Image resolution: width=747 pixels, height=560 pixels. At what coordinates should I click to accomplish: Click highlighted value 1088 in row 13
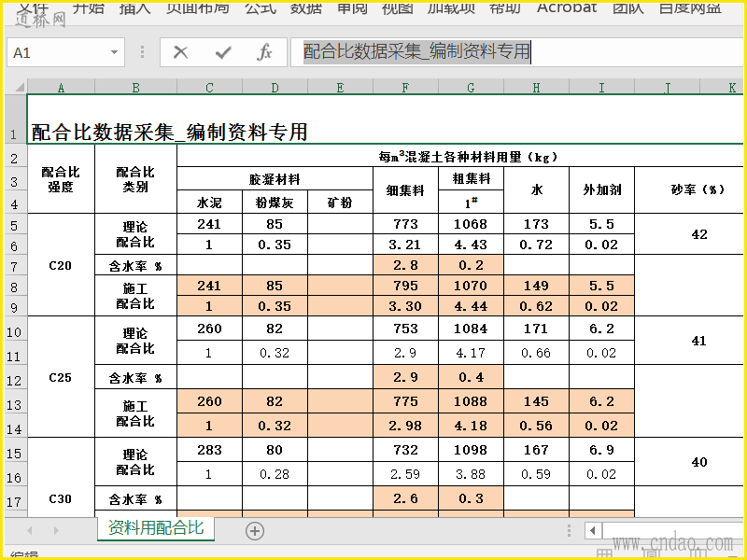[471, 401]
